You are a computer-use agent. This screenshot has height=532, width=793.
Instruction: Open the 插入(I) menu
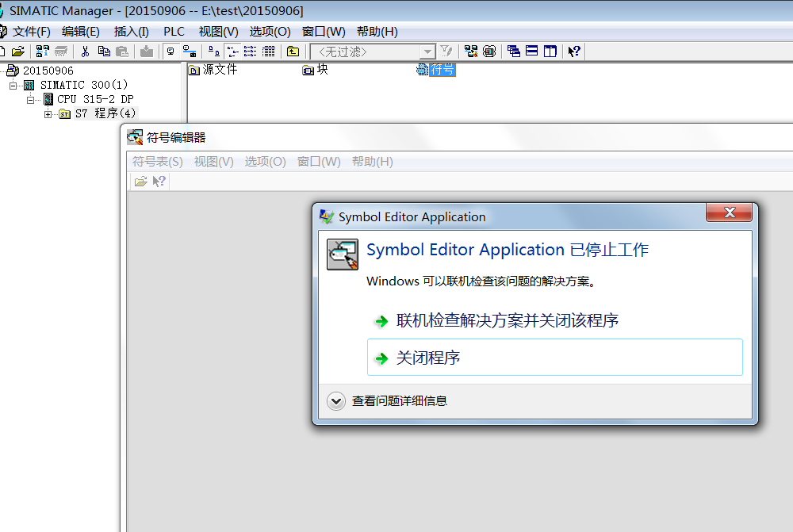point(131,32)
